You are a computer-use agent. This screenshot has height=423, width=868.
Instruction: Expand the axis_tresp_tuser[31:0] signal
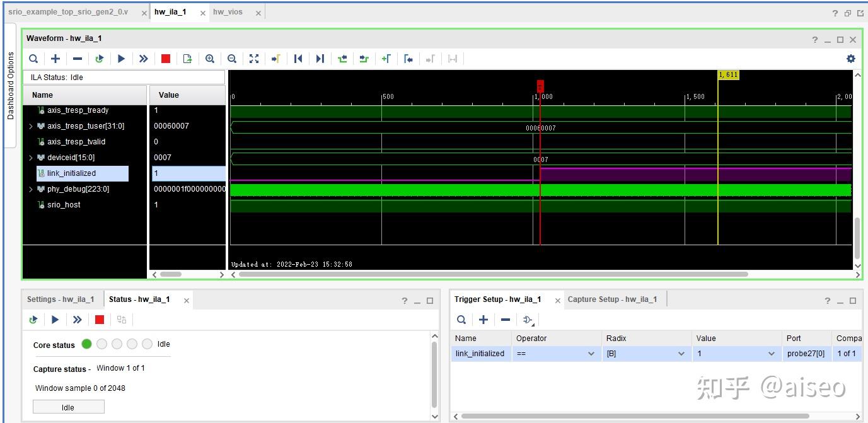click(31, 126)
